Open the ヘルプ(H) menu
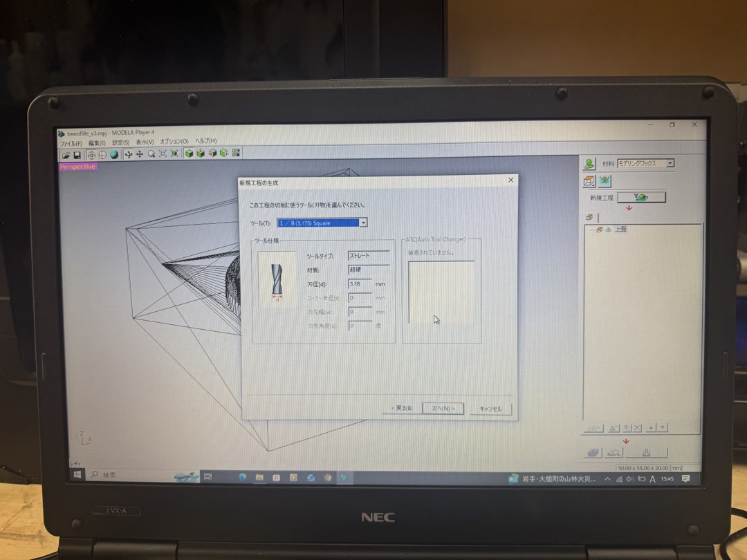 pos(206,141)
